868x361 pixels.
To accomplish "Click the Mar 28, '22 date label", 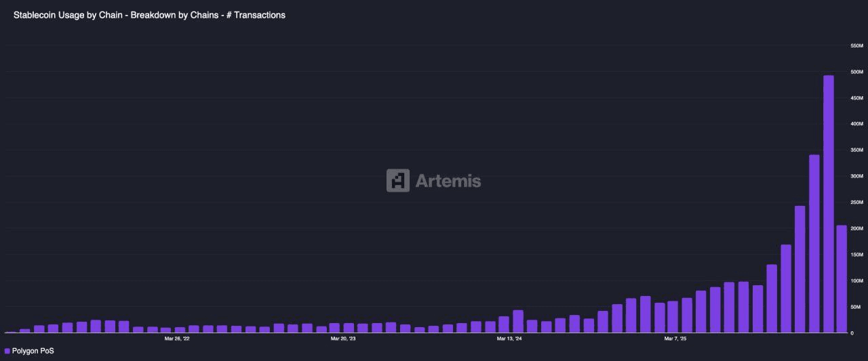I will (x=178, y=338).
